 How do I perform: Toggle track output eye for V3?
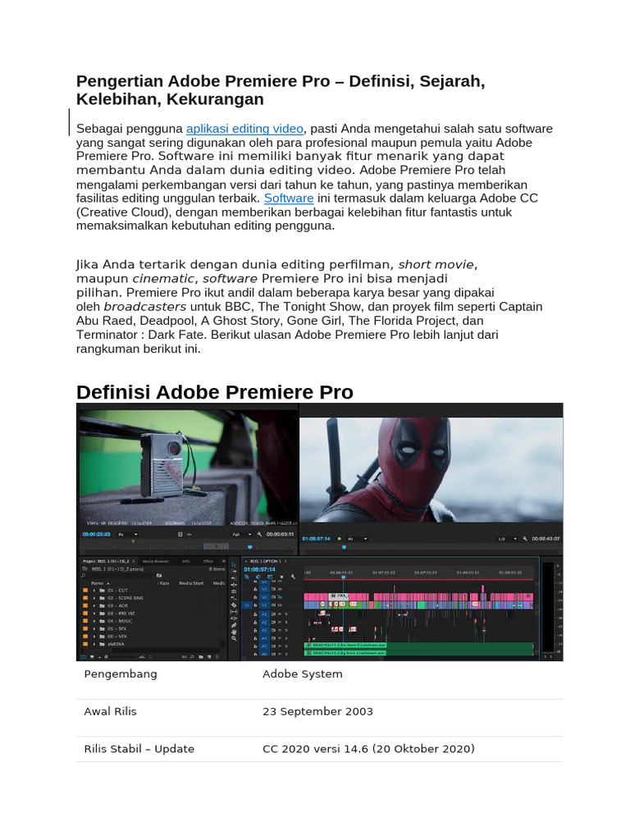pyautogui.click(x=280, y=589)
